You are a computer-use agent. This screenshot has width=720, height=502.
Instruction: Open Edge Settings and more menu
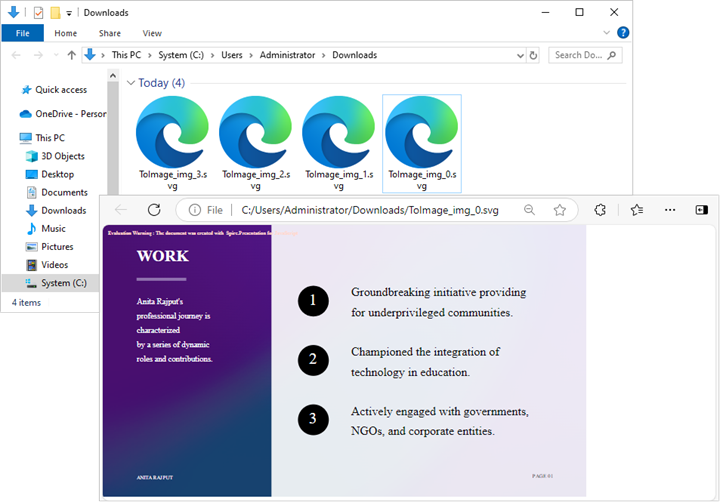[x=670, y=210]
